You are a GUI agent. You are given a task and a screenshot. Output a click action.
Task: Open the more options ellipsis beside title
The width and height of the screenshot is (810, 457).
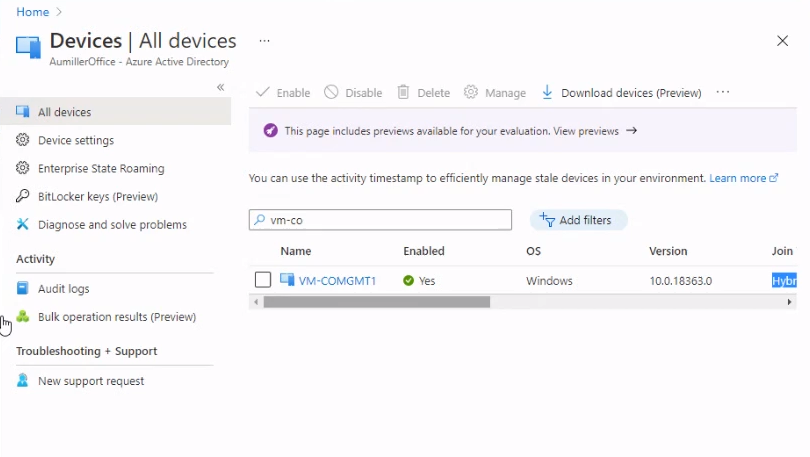click(264, 41)
